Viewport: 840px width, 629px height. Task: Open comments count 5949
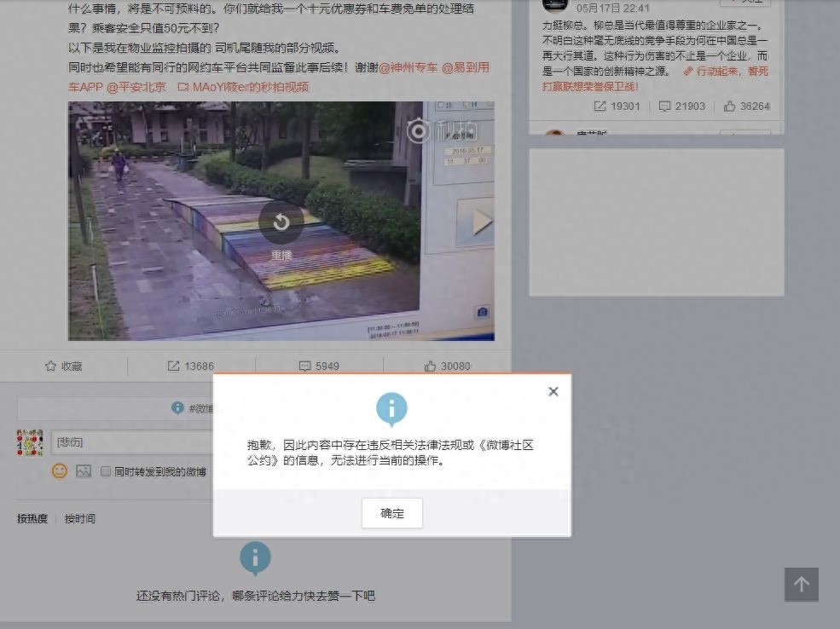pyautogui.click(x=319, y=366)
